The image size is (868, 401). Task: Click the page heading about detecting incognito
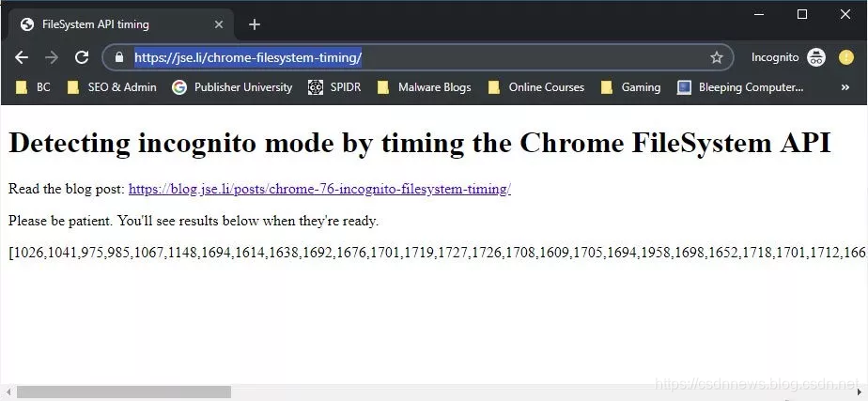point(420,143)
